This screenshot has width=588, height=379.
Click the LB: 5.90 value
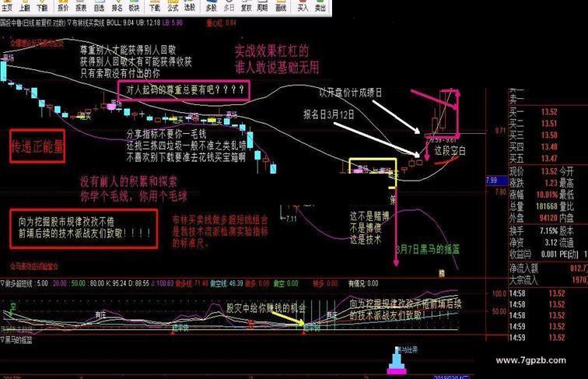[173, 23]
